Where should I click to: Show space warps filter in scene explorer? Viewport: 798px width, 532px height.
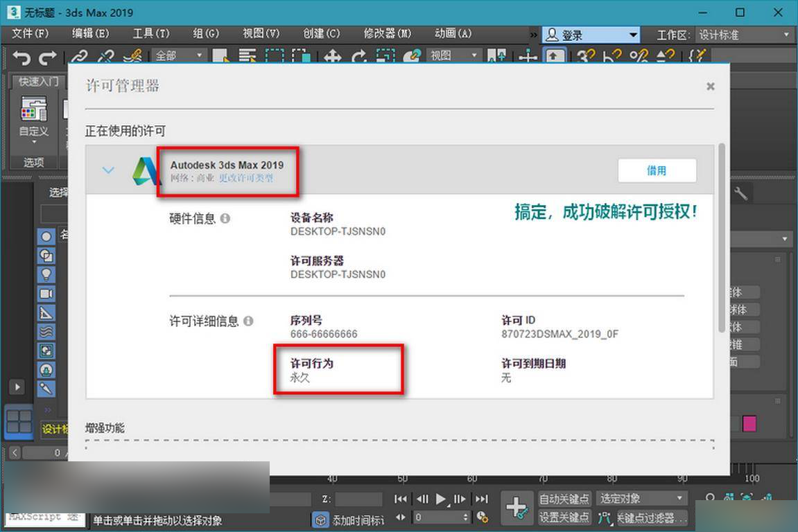coord(46,332)
